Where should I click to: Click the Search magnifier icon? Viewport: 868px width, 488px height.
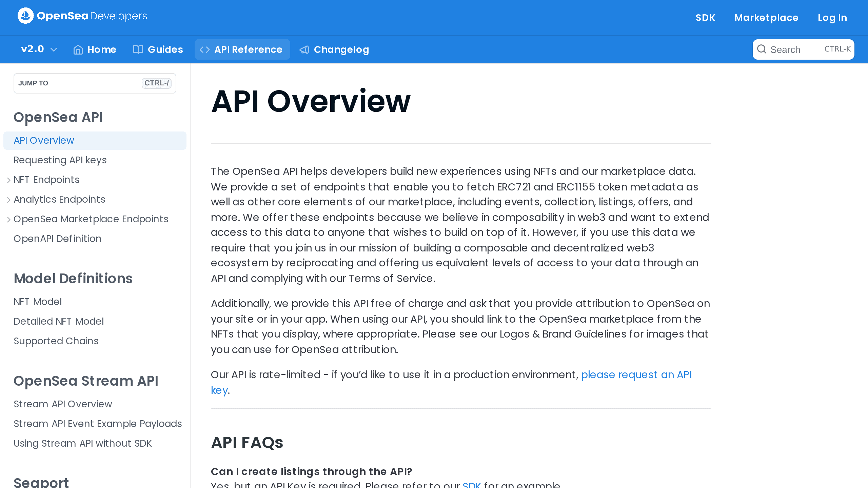tap(763, 49)
